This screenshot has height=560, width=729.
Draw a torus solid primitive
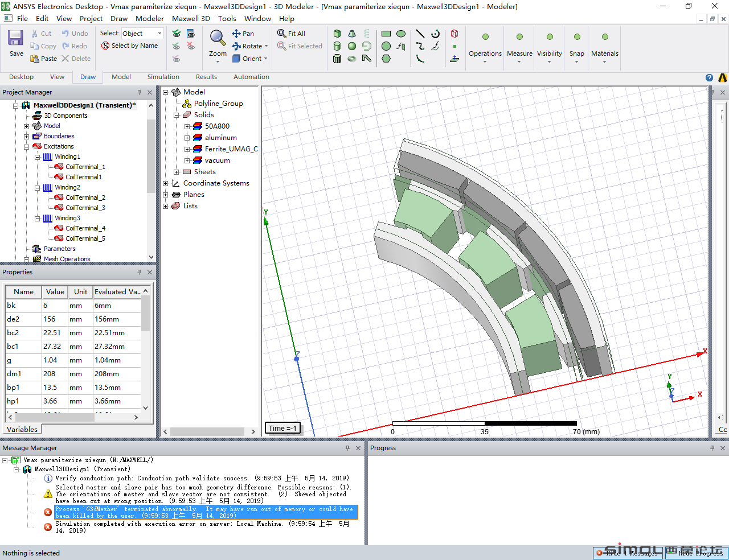pyautogui.click(x=352, y=59)
